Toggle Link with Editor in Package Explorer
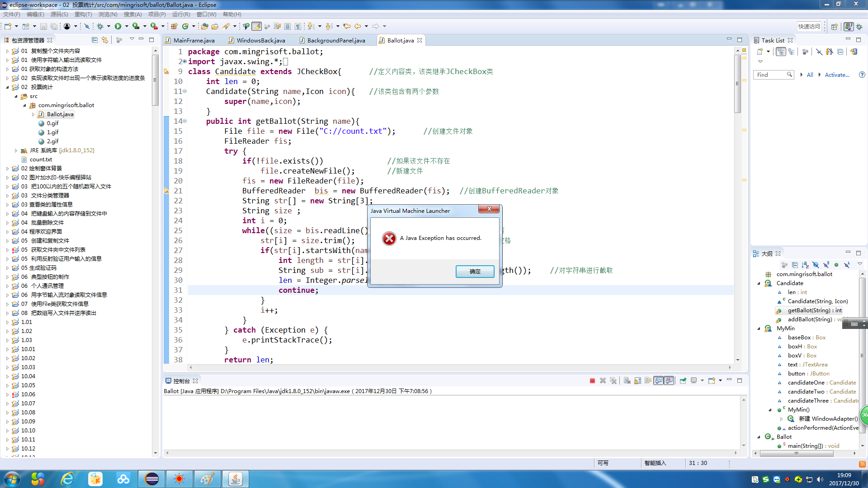 tap(105, 40)
